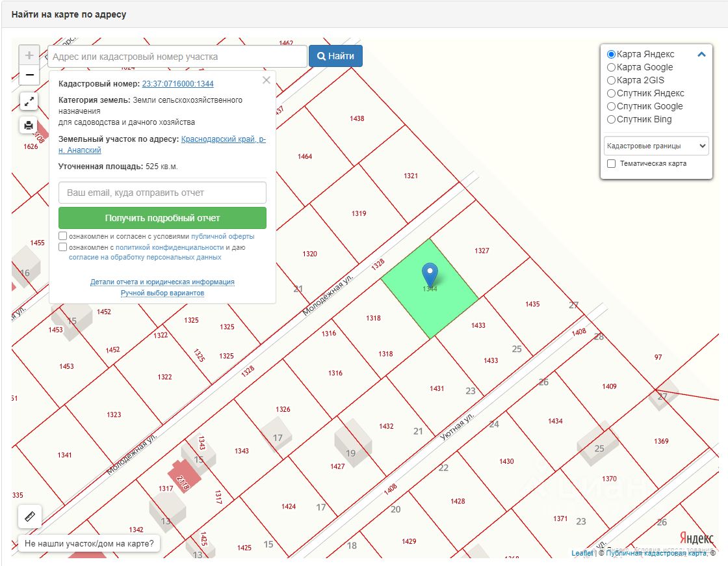Open Кадастровые границы dropdown
728x566 pixels.
[x=656, y=146]
